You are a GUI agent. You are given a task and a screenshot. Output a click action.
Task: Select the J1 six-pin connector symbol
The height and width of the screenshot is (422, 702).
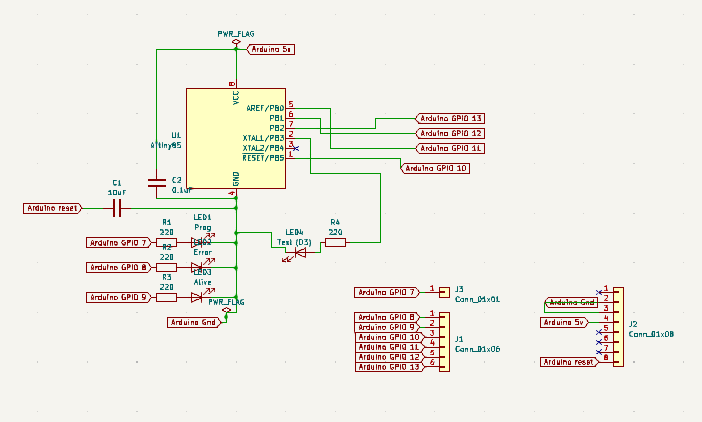[x=444, y=342]
